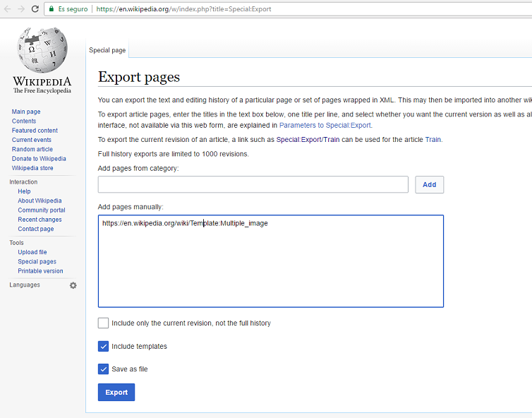Screen dimensions: 532x418
Task: Open the Help link under Interaction
Action: [x=24, y=191]
